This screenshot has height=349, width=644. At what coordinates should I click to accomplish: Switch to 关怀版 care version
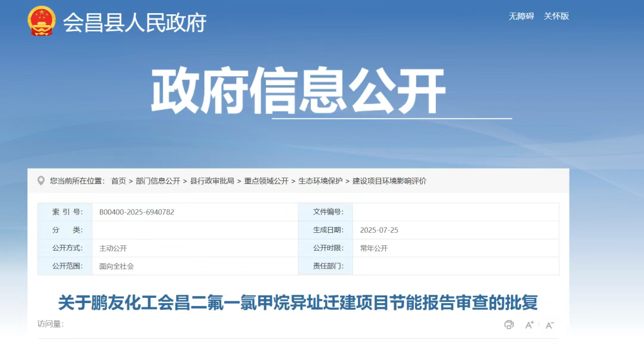(556, 16)
